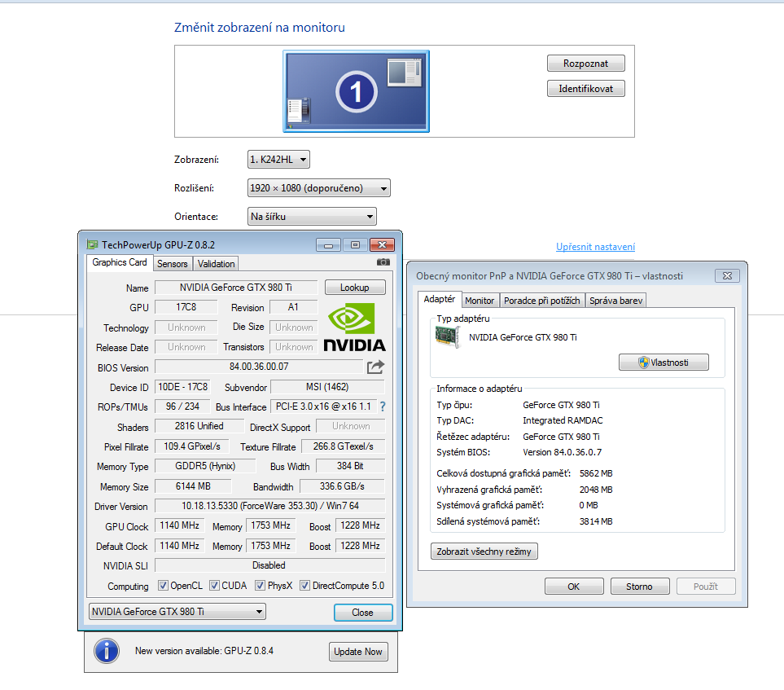Toggle the OpenCL checkbox

[x=163, y=586]
